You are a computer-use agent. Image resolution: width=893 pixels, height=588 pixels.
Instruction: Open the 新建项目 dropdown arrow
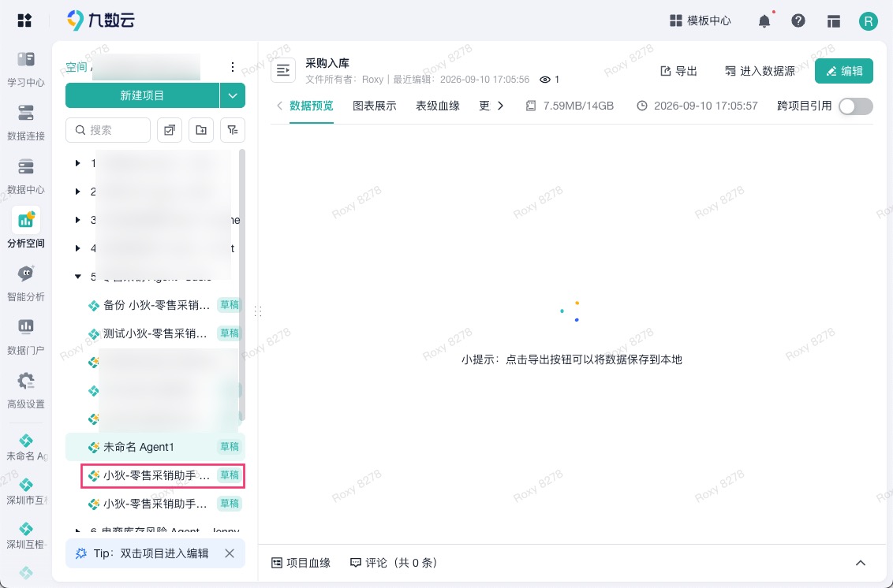coord(233,95)
